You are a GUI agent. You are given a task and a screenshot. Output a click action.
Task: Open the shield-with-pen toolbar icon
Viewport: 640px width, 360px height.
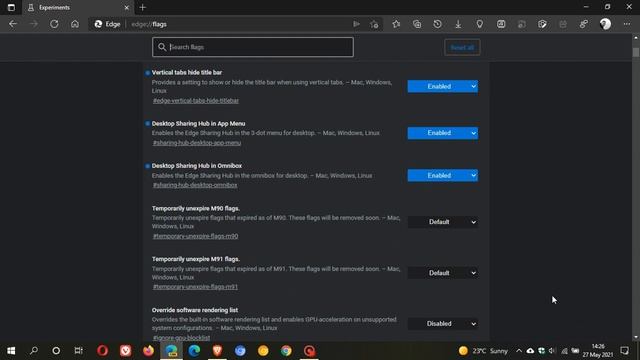click(x=542, y=24)
